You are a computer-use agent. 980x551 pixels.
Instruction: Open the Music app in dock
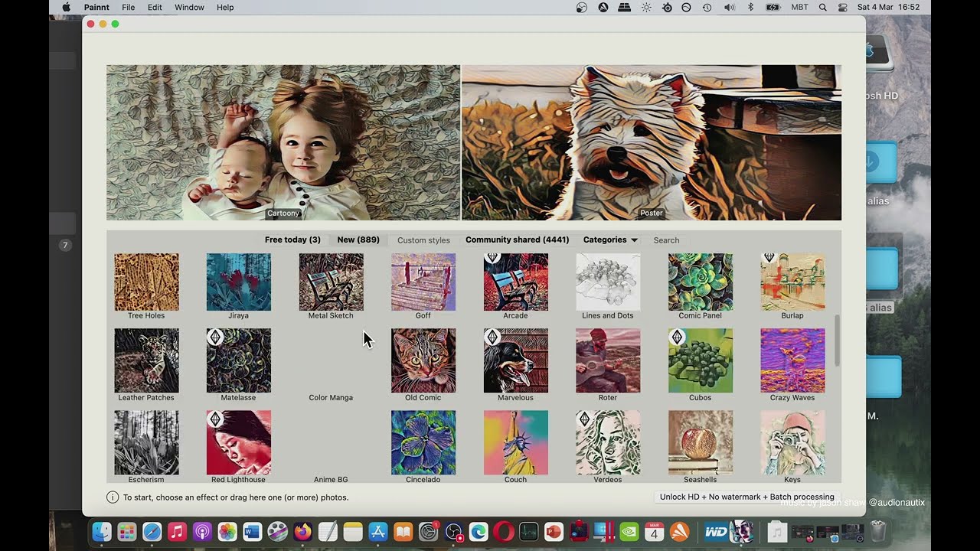tap(177, 531)
